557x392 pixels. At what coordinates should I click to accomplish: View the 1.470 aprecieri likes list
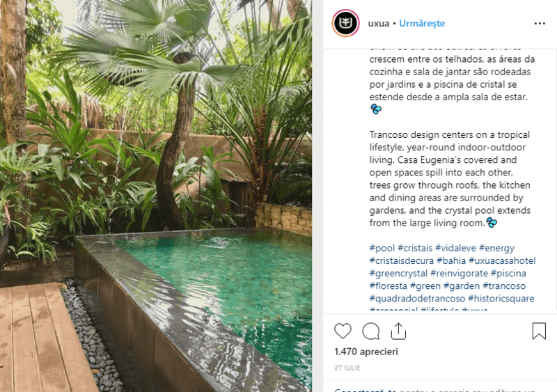tap(366, 352)
